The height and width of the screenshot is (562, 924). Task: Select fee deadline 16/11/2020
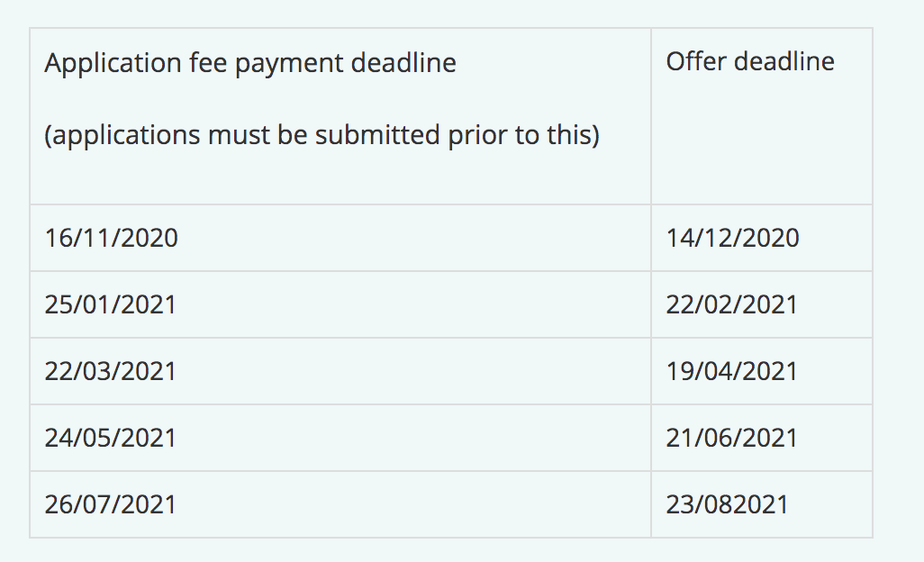(x=111, y=238)
